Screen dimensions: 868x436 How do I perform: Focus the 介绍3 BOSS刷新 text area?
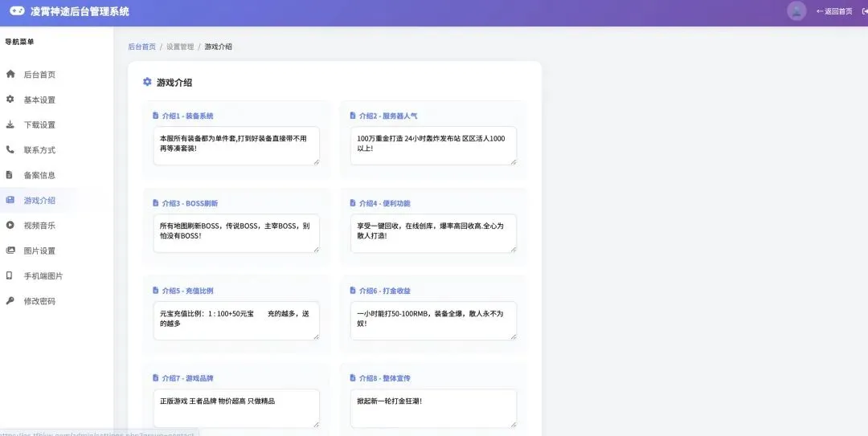coord(236,234)
